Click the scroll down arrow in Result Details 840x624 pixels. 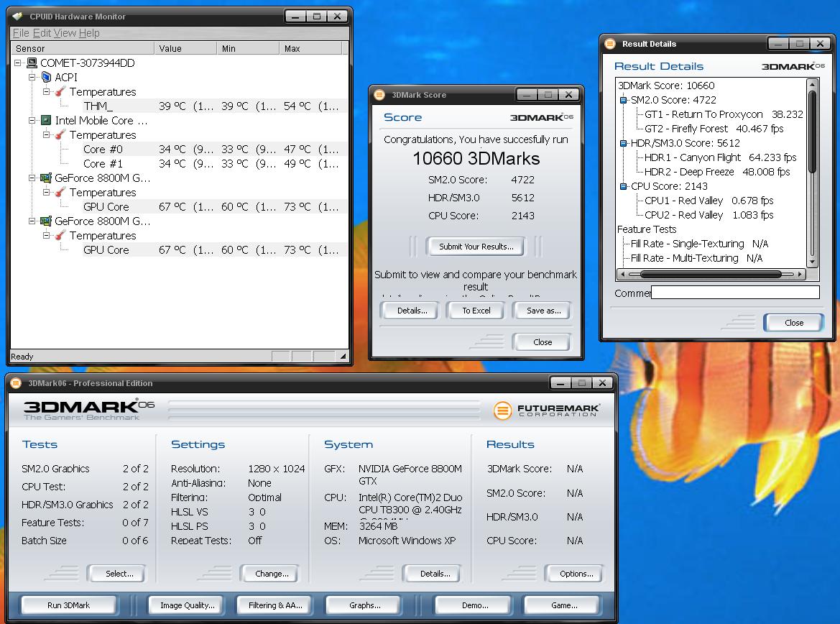812,262
